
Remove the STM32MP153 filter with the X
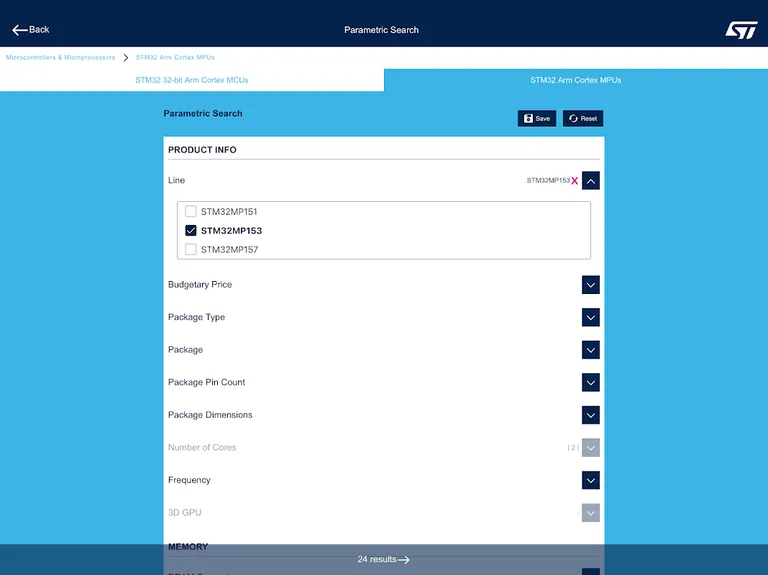tap(575, 181)
